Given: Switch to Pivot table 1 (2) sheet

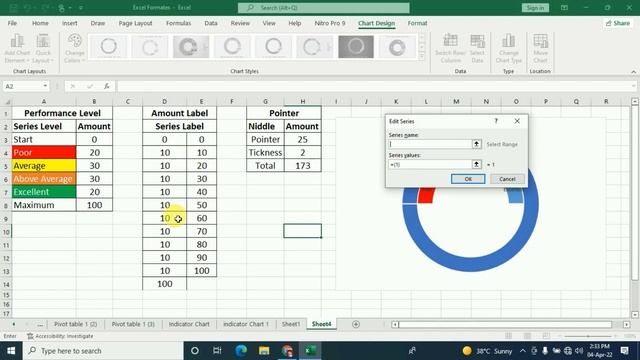Looking at the screenshot, I should 75,324.
